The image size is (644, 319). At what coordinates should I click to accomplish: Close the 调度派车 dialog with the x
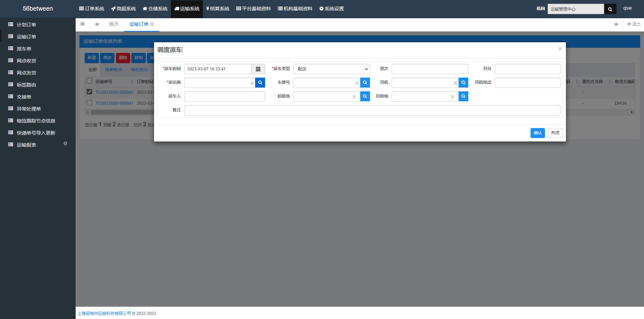tap(560, 49)
